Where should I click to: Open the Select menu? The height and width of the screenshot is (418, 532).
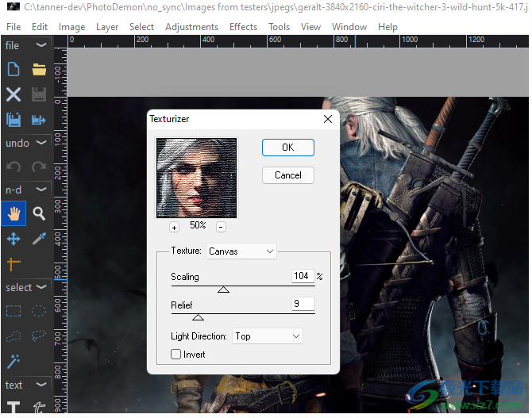141,27
